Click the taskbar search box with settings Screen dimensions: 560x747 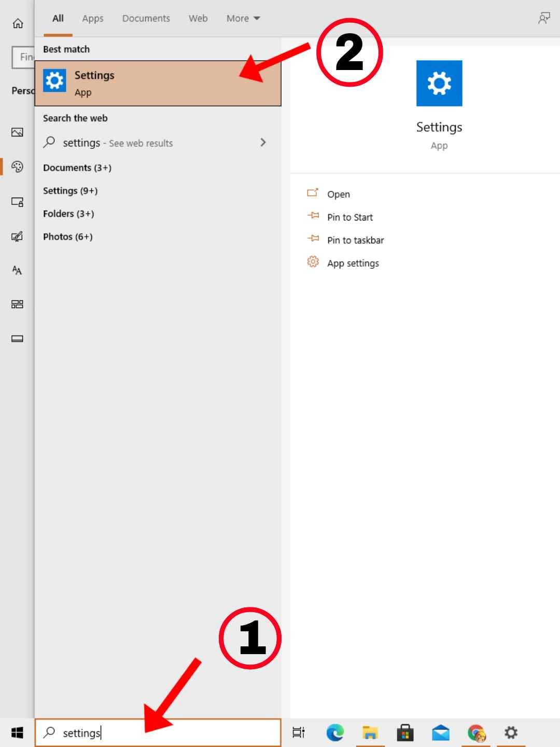coord(158,732)
